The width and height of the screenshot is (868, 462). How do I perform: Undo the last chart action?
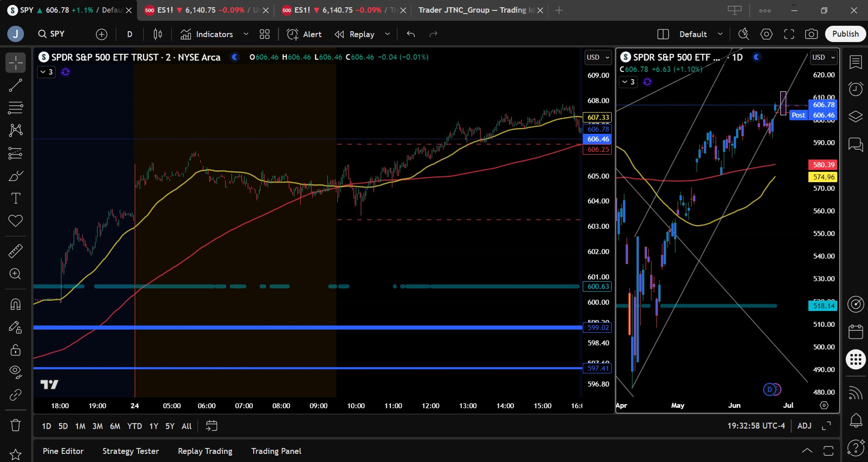(411, 34)
